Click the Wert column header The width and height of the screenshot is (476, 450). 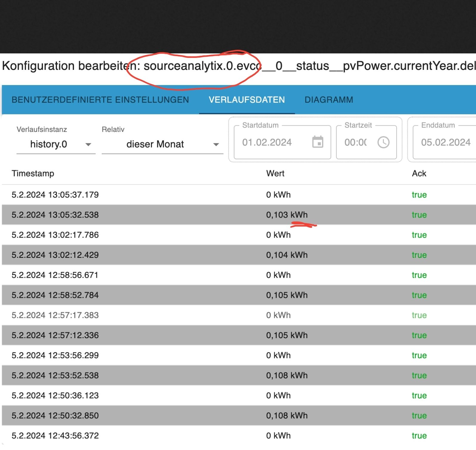pyautogui.click(x=275, y=173)
